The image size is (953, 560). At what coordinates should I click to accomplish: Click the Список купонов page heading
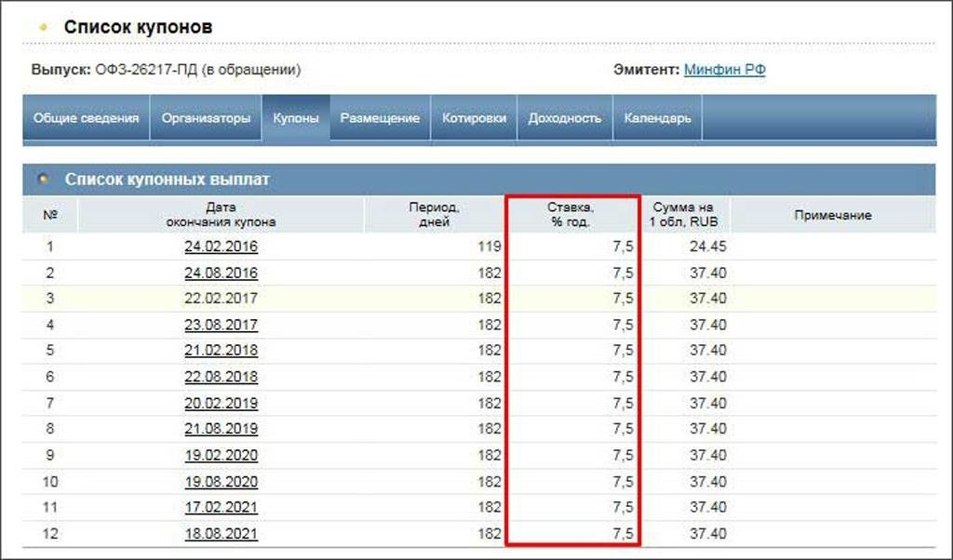(x=138, y=27)
